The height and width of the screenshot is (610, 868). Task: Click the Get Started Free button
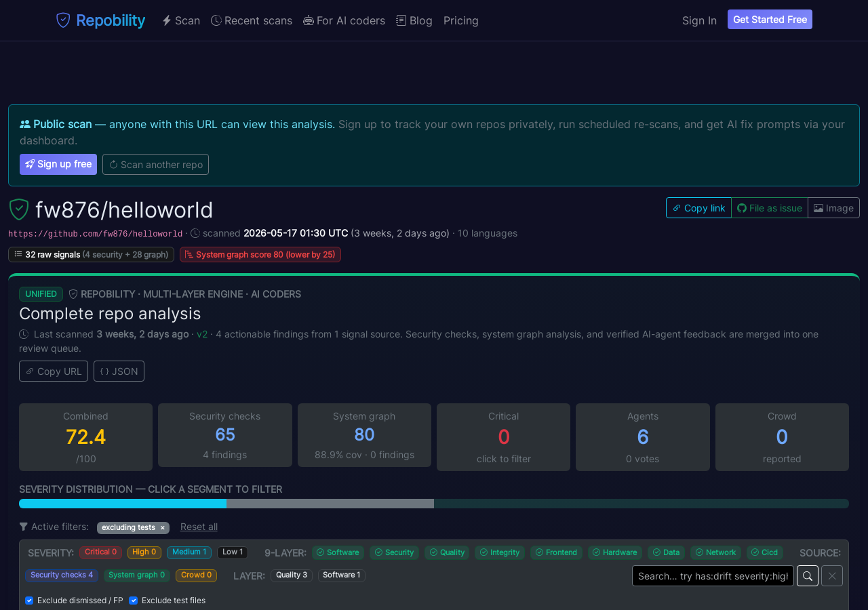tap(770, 20)
